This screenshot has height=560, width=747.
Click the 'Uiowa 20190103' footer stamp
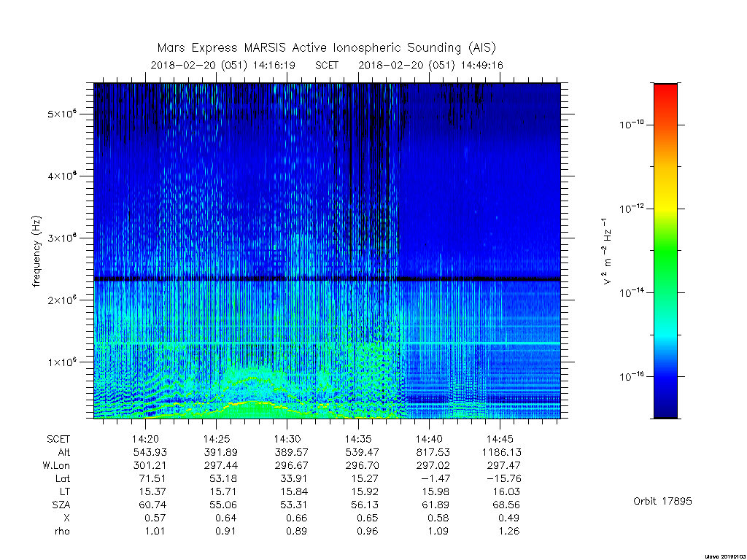click(x=725, y=556)
